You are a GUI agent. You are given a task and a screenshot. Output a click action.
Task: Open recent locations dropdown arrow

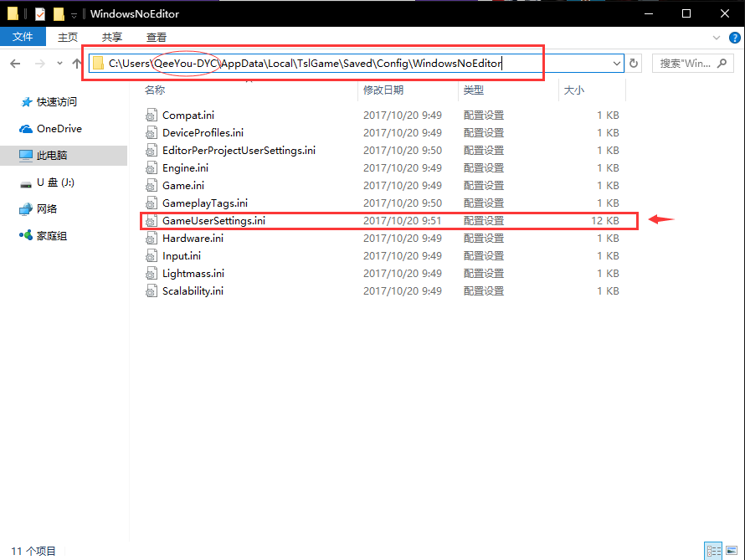pyautogui.click(x=59, y=63)
